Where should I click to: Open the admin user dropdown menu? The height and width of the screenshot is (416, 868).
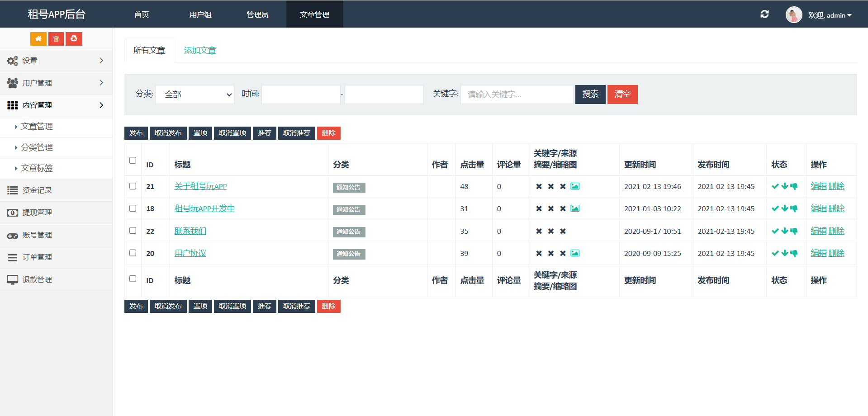(830, 15)
